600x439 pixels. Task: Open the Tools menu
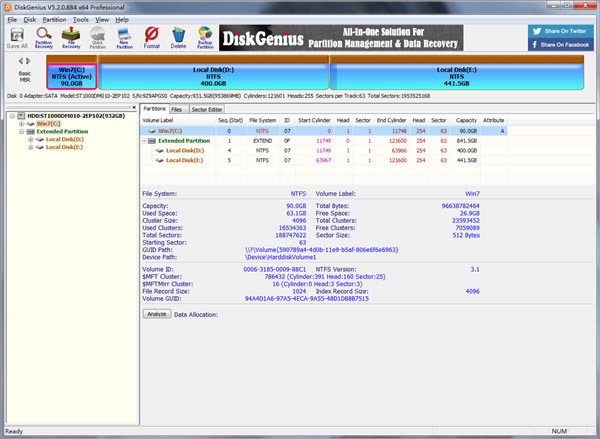(81, 19)
